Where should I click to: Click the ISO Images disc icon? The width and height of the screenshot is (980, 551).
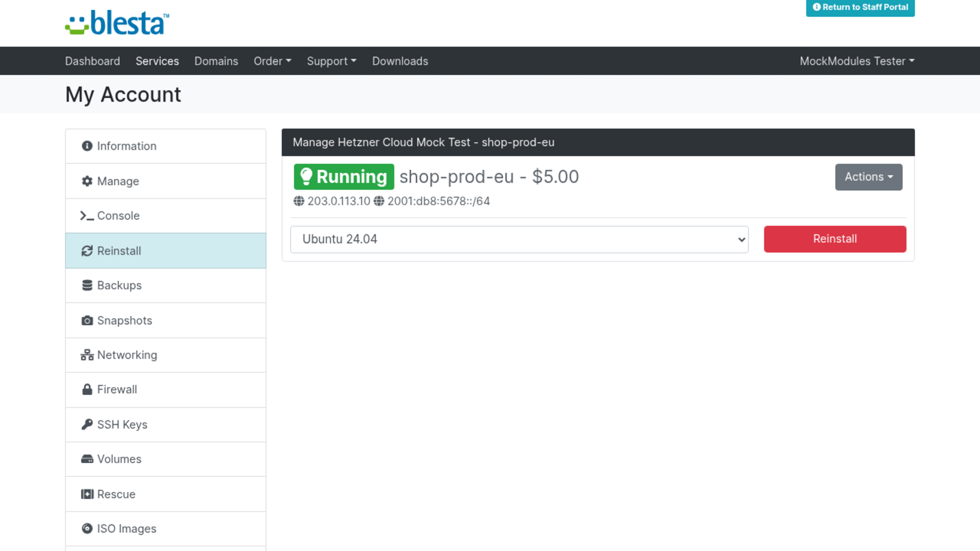(87, 529)
